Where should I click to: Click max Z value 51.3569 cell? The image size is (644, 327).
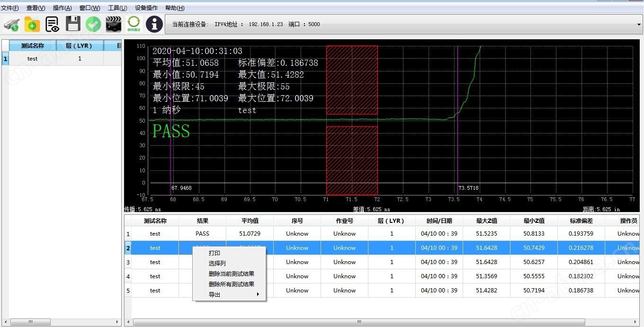pyautogui.click(x=486, y=276)
